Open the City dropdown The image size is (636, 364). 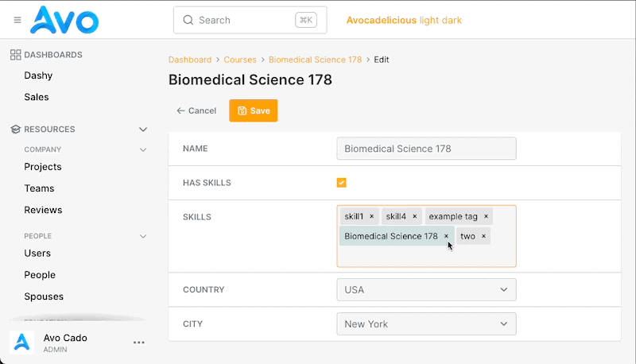[426, 324]
